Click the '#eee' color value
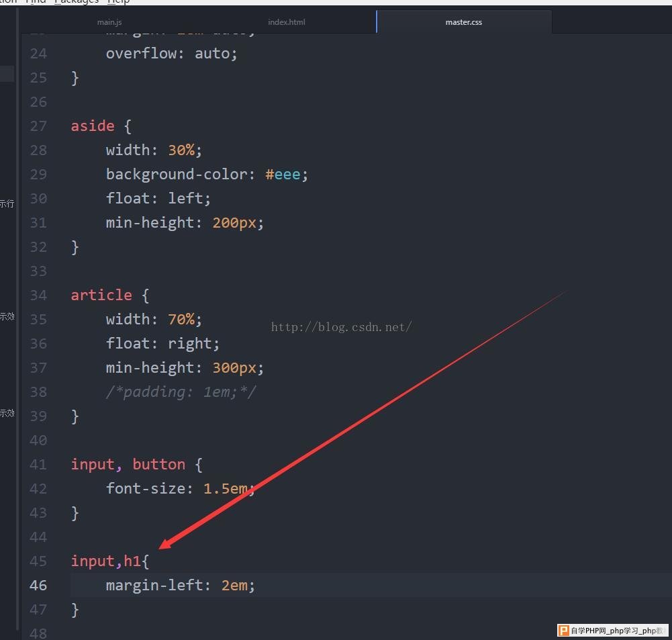The height and width of the screenshot is (640, 672). pos(283,175)
